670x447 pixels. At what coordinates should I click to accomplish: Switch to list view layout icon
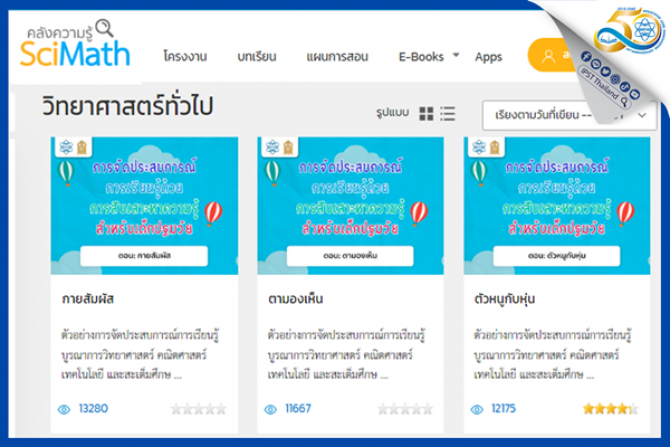point(447,114)
